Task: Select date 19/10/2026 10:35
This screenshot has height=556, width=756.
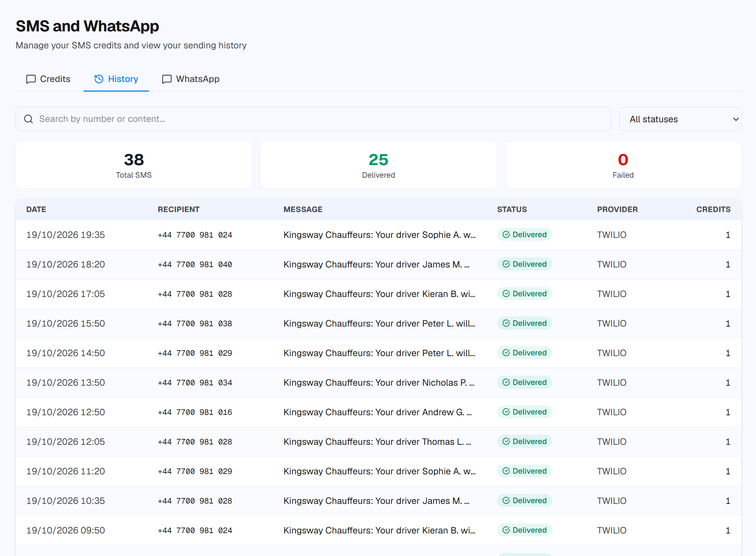Action: click(66, 501)
